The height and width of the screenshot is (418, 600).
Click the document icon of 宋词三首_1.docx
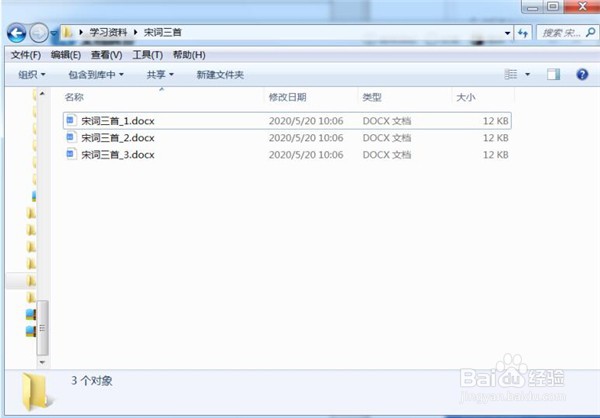tap(71, 121)
